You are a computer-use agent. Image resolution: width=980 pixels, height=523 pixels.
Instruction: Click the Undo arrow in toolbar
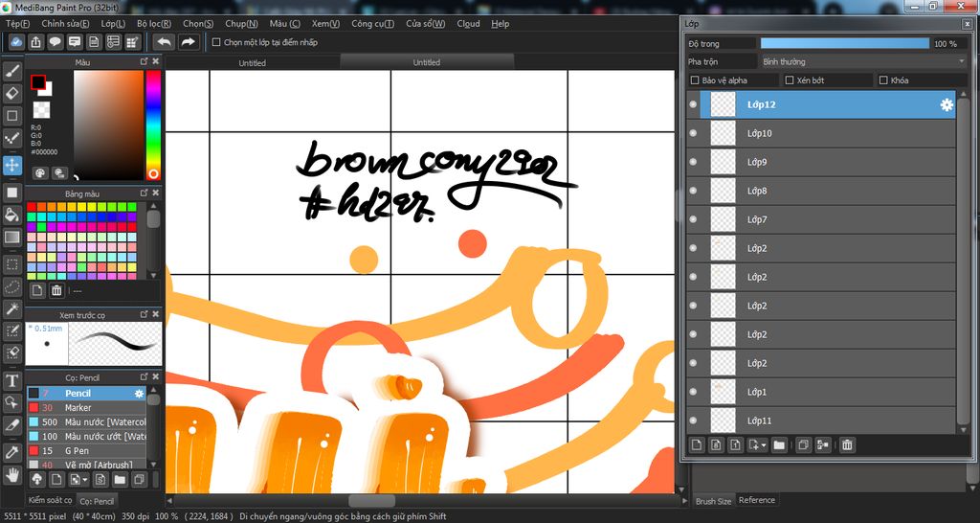164,42
